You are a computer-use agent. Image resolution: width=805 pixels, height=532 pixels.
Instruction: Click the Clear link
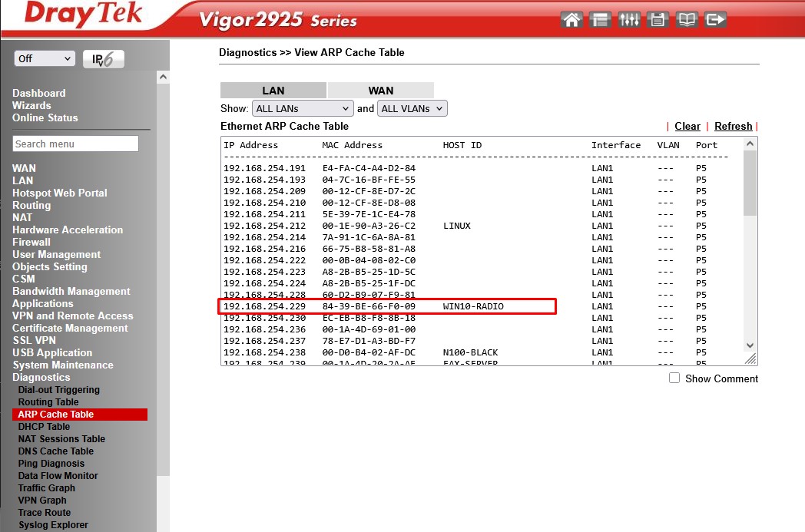pyautogui.click(x=687, y=127)
